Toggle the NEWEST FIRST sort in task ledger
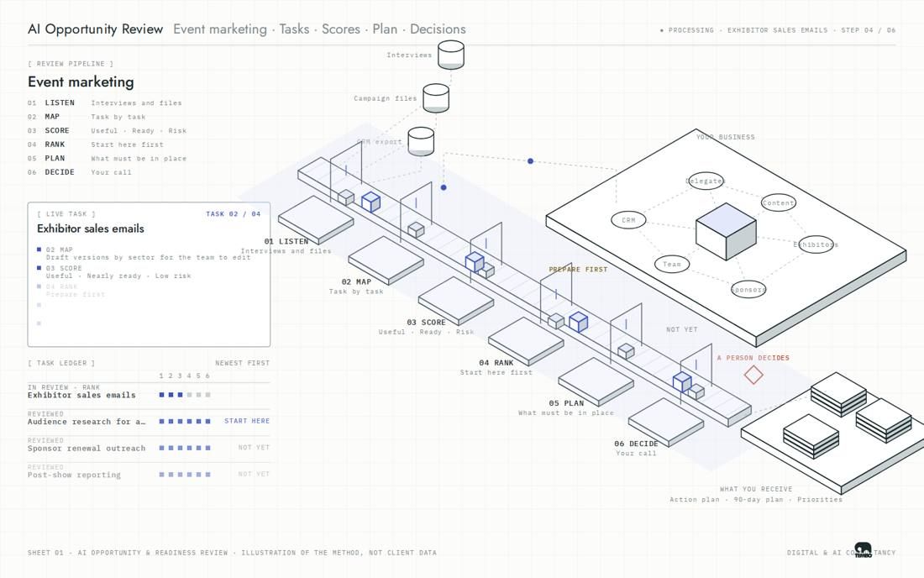 [x=242, y=363]
